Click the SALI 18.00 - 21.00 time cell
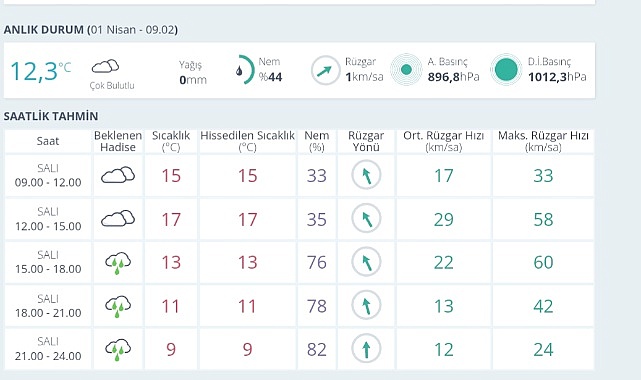The image size is (641, 380). click(48, 306)
